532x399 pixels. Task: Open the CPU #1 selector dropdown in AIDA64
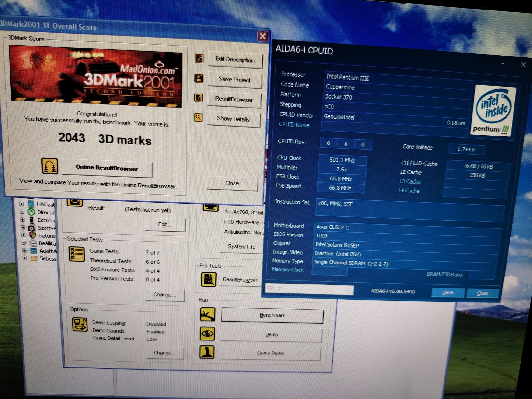click(x=310, y=289)
